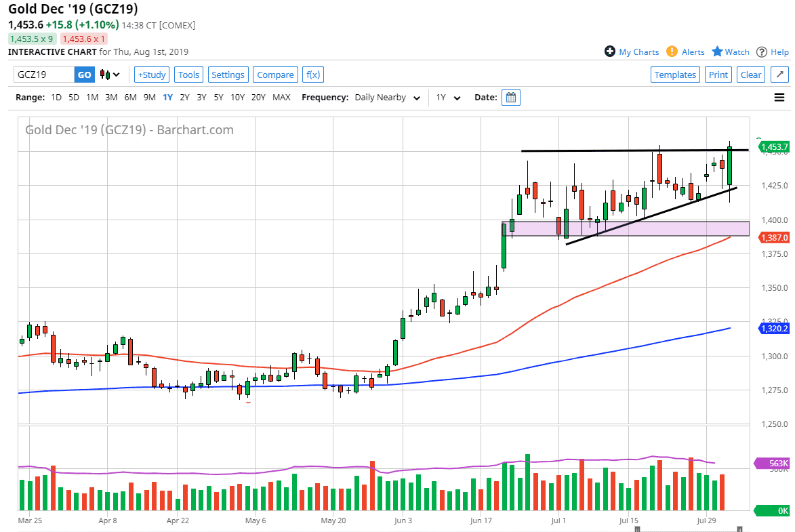Open the 1Y period dropdown
795x532 pixels.
(448, 98)
